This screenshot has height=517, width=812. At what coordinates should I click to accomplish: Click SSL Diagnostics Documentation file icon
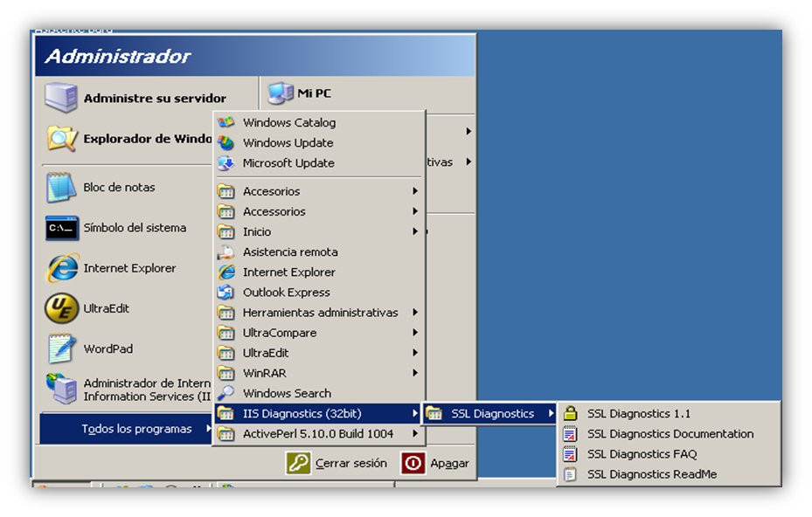click(x=570, y=434)
